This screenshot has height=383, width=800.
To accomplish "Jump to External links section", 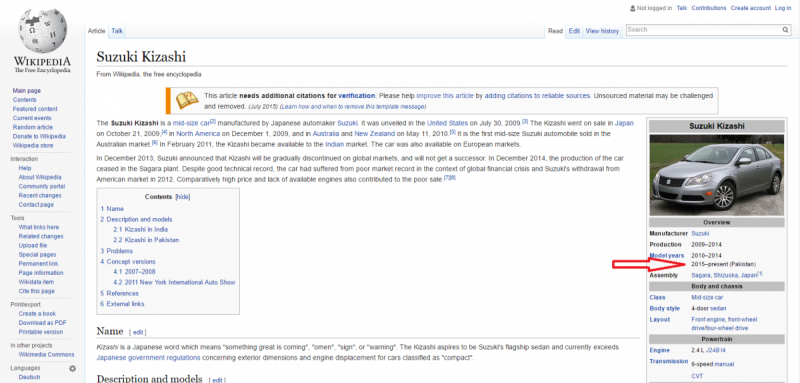I will [x=122, y=304].
